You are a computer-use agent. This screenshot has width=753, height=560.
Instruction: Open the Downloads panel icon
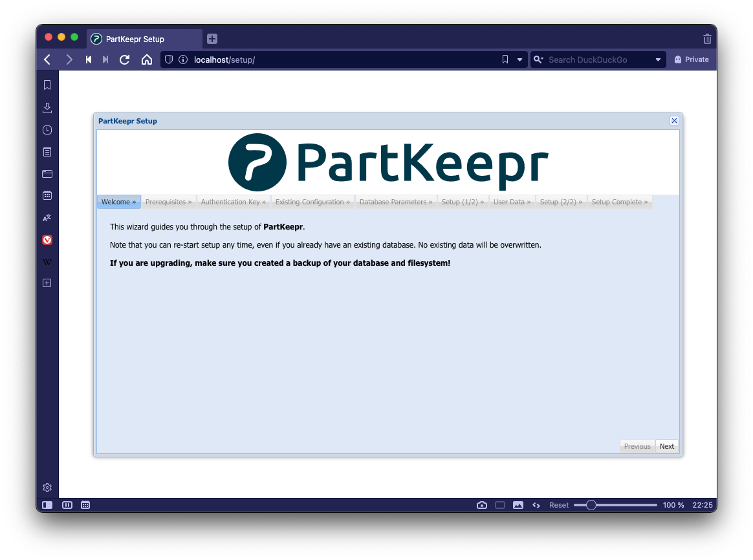point(47,107)
